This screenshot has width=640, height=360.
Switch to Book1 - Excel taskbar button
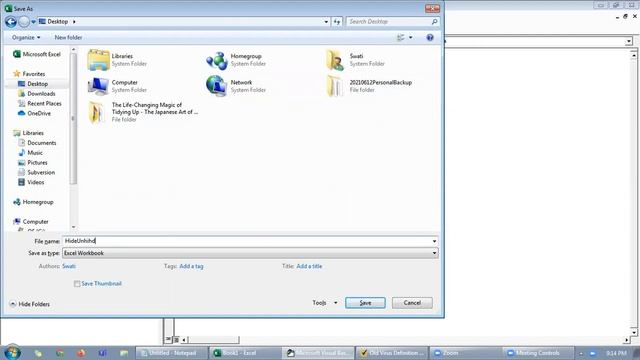point(245,353)
